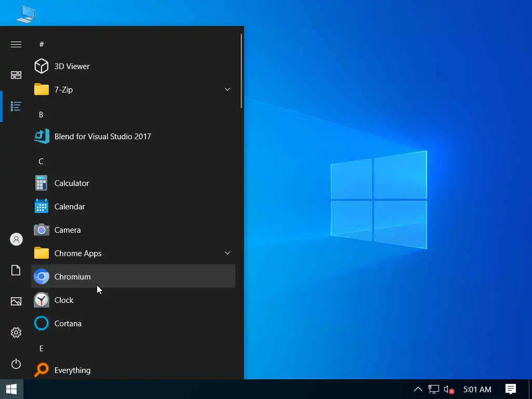The width and height of the screenshot is (532, 399).
Task: Launch Chromium browser icon
Action: pos(42,276)
